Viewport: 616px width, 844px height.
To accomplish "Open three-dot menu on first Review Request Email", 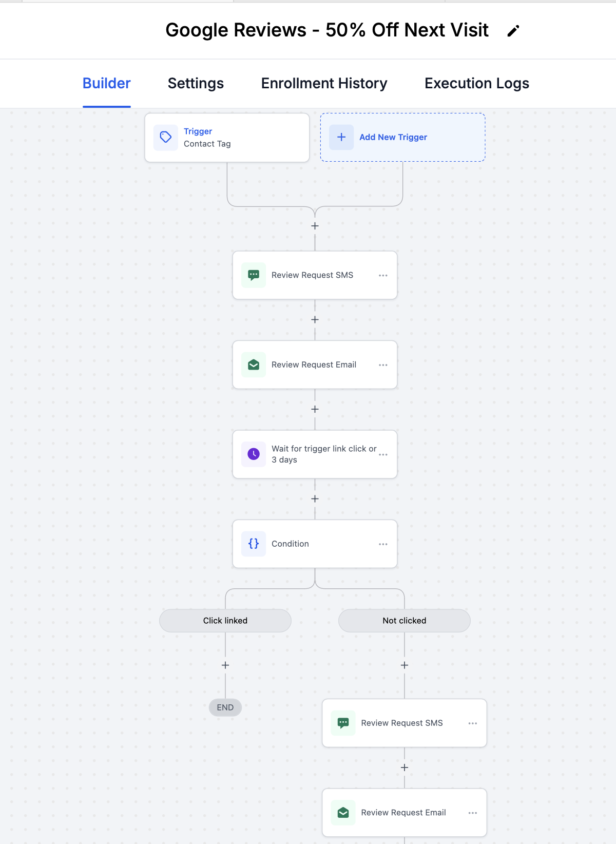I will coord(383,365).
